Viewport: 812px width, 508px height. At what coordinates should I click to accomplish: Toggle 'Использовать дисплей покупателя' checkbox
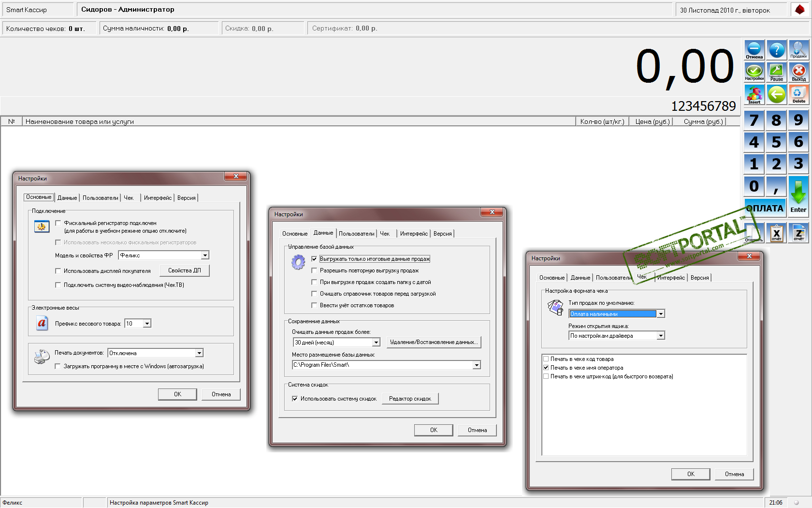58,271
